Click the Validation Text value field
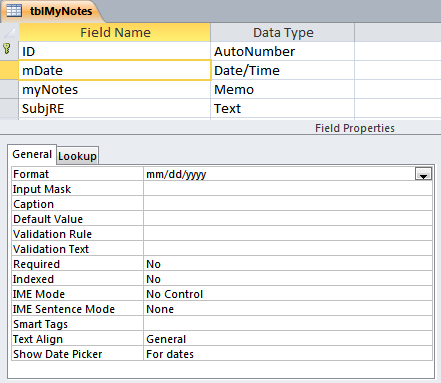 pyautogui.click(x=288, y=249)
